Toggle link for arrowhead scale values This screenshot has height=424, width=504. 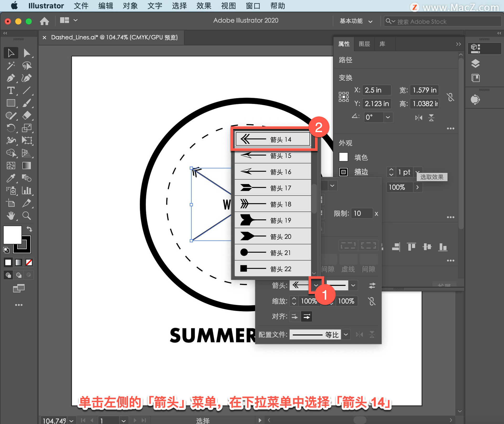372,301
